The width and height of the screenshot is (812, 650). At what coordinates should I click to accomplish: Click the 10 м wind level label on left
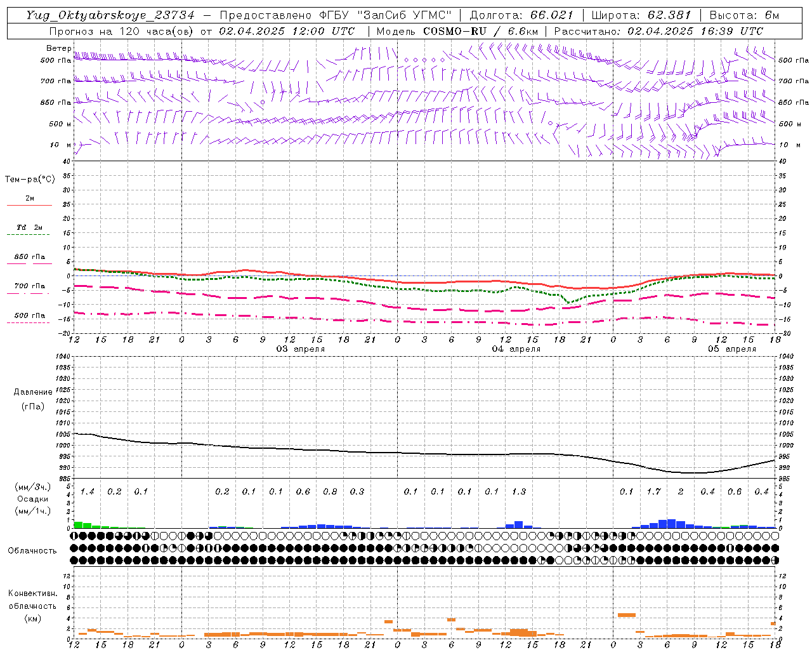pyautogui.click(x=62, y=145)
